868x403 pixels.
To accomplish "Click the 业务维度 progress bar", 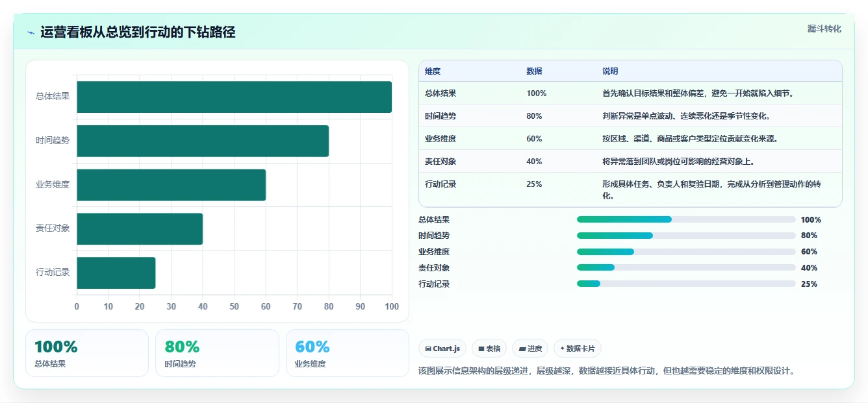I will coord(686,252).
